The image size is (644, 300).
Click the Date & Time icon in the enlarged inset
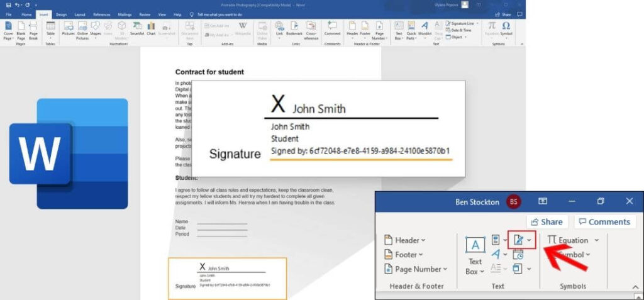pyautogui.click(x=518, y=254)
